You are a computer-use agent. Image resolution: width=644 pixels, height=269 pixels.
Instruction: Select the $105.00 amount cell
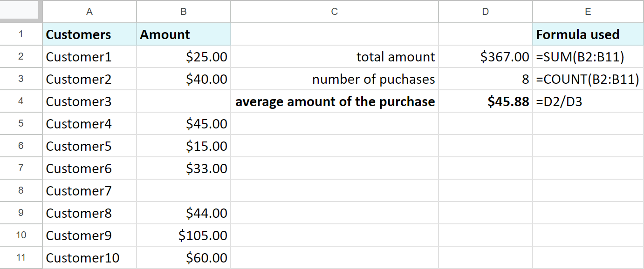(184, 235)
